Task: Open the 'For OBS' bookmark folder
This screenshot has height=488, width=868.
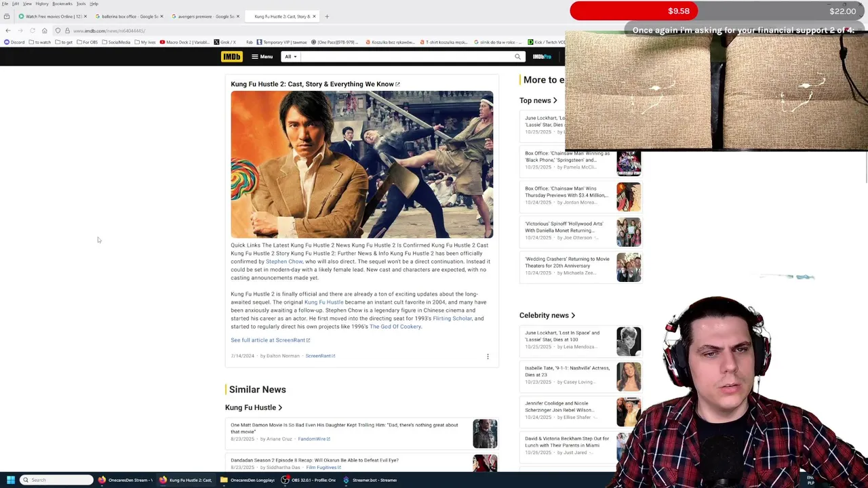Action: click(87, 42)
